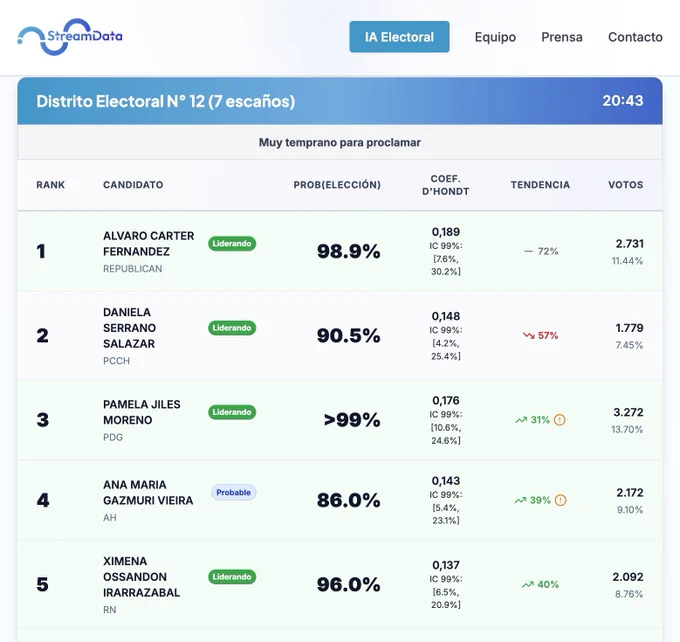Click the 20:43 timestamp in the header
Viewport: 680px width, 642px height.
623,101
